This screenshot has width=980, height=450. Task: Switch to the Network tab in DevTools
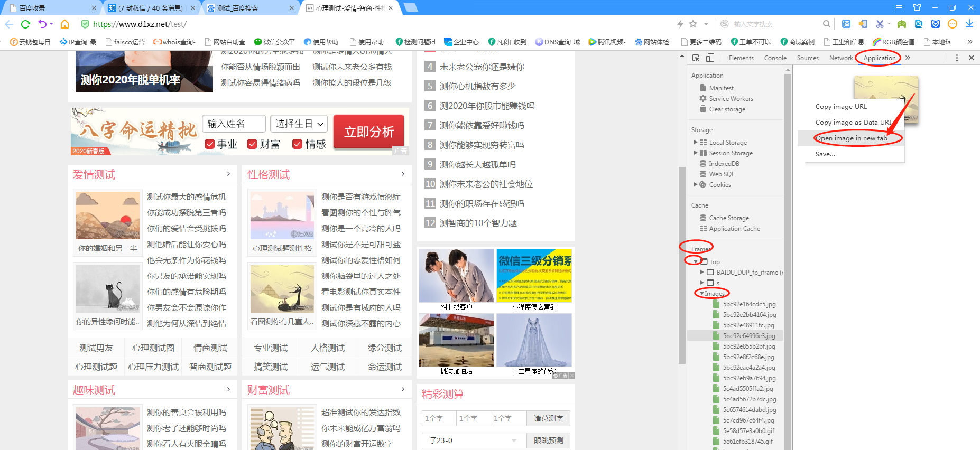point(840,58)
